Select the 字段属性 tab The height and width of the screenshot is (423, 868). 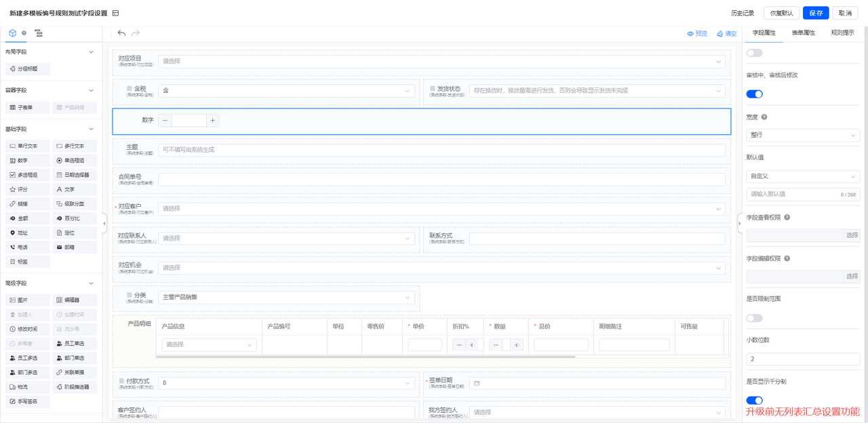[764, 33]
